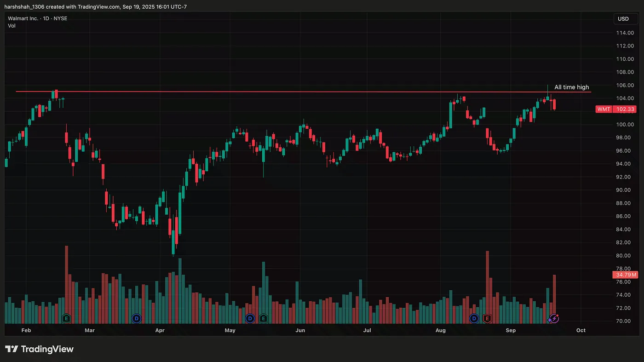Screen dimensions: 644x362
Task: Select the May date axis label
Action: click(230, 330)
